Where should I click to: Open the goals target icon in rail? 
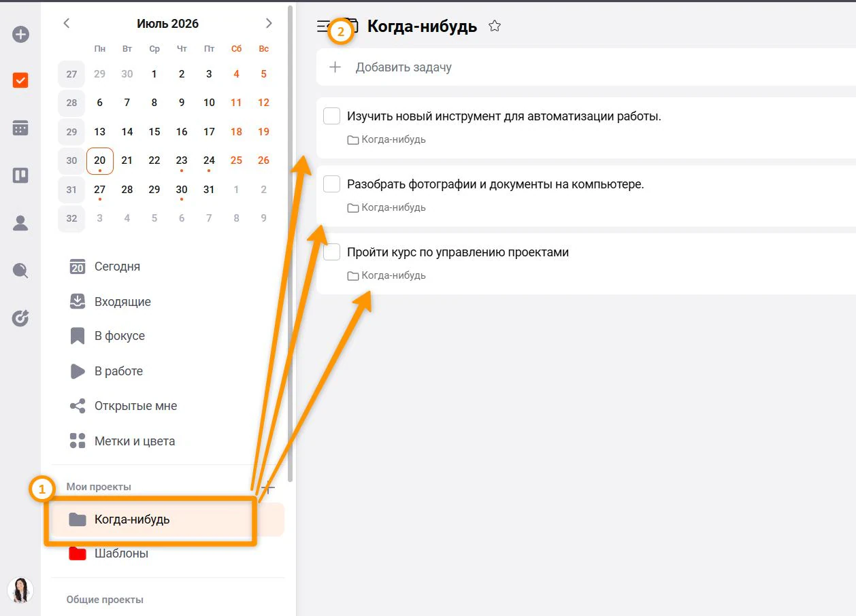pos(20,318)
